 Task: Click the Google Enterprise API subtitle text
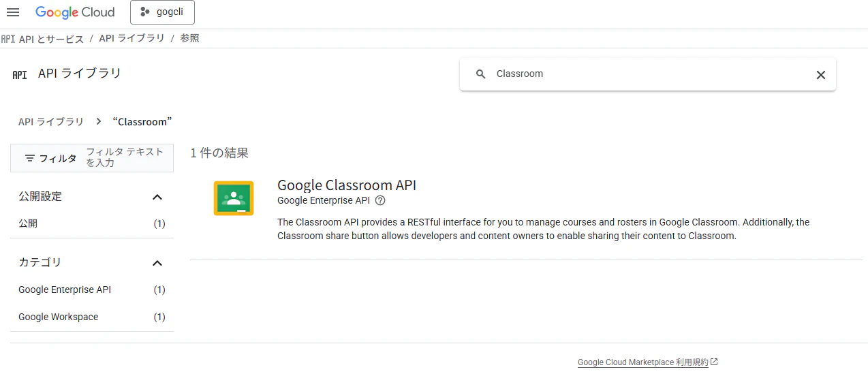click(324, 200)
